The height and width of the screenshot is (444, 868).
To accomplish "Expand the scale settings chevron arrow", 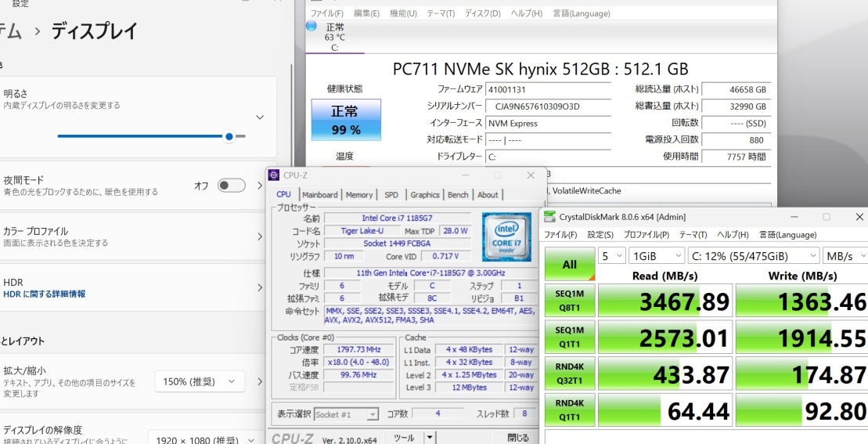I will coord(260,381).
